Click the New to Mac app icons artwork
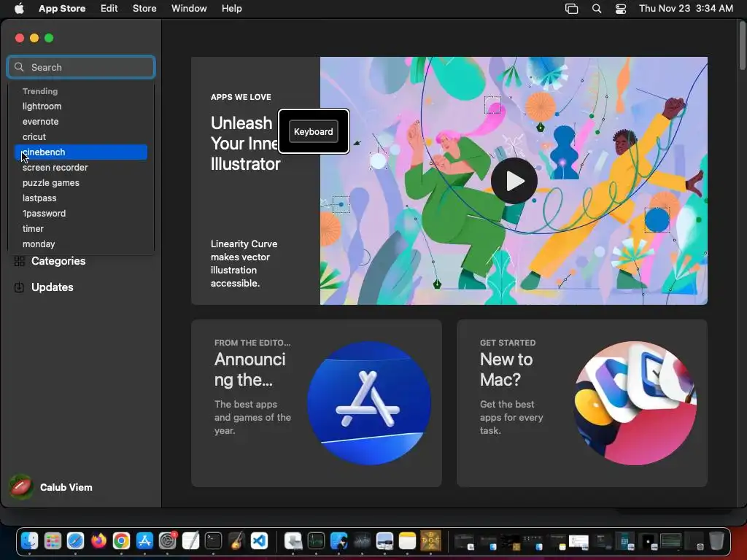Image resolution: width=747 pixels, height=560 pixels. (x=635, y=402)
